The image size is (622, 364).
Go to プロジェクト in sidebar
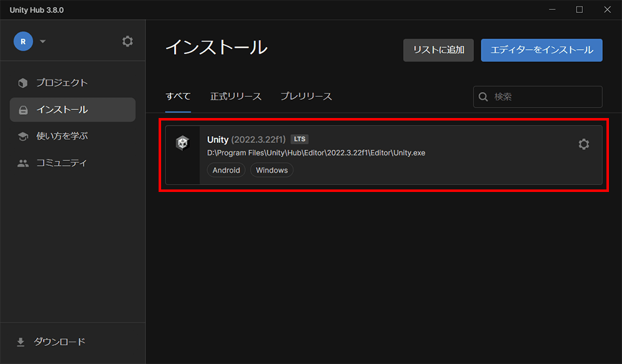[x=73, y=83]
